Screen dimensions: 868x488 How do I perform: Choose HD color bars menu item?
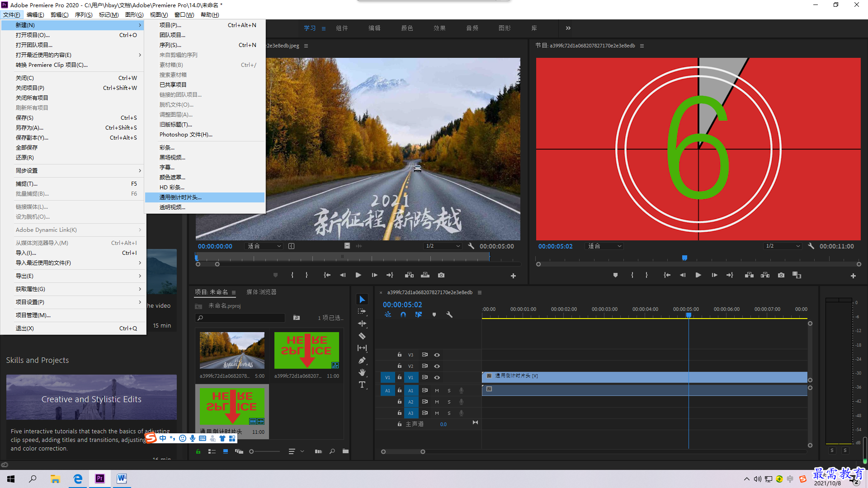coord(205,188)
